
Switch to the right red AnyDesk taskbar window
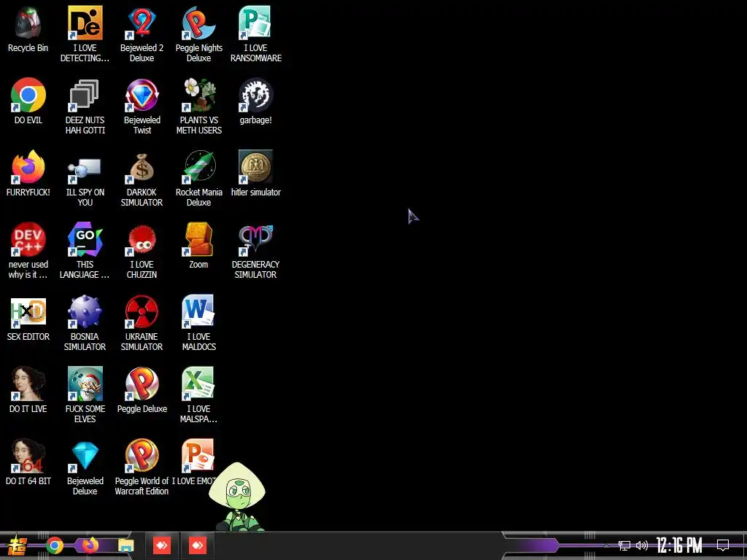[197, 545]
